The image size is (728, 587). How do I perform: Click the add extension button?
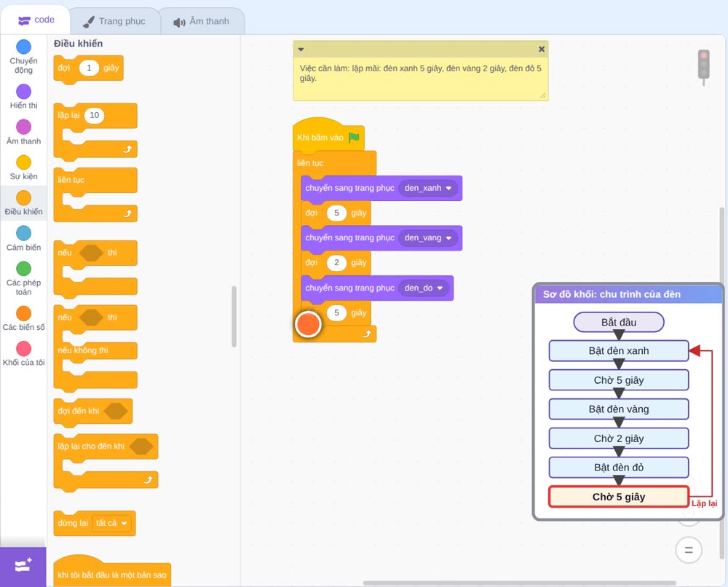(x=23, y=565)
